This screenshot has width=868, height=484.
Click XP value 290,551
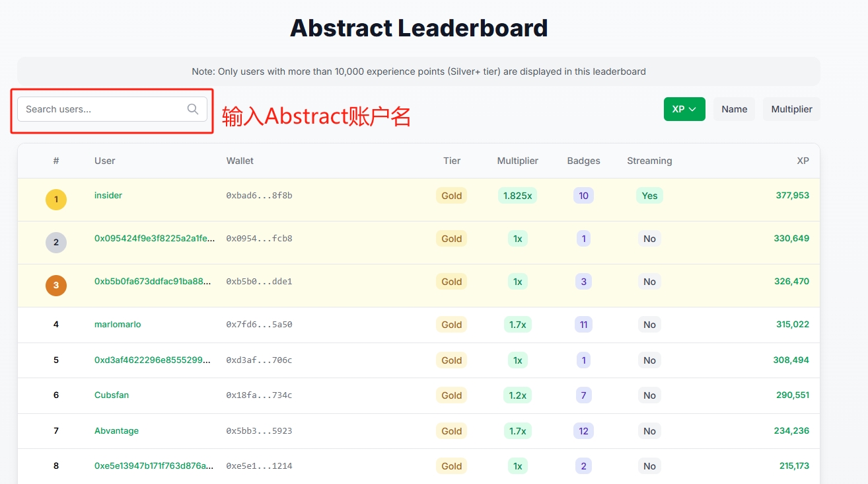793,395
